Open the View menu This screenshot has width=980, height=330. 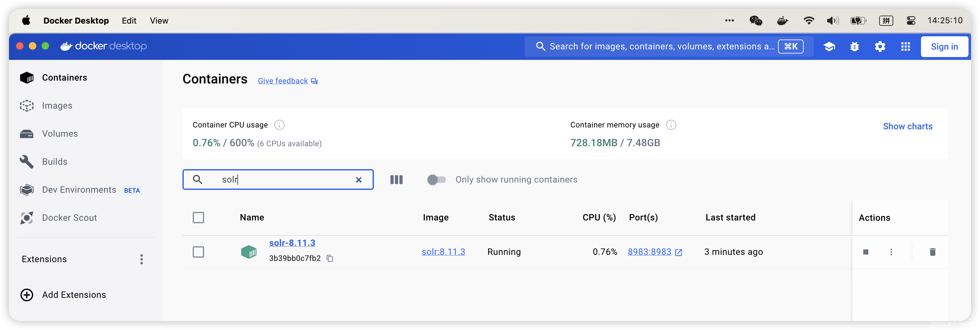pos(159,20)
